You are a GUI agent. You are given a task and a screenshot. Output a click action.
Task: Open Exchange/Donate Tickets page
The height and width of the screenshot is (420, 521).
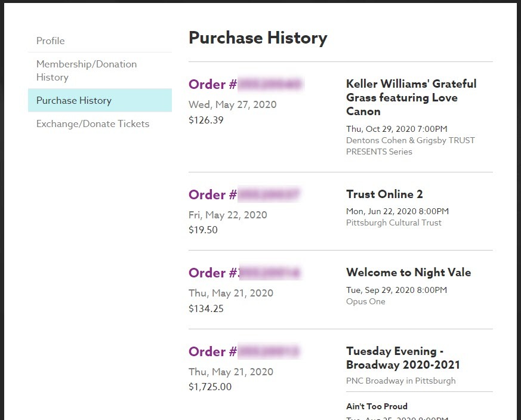(93, 123)
